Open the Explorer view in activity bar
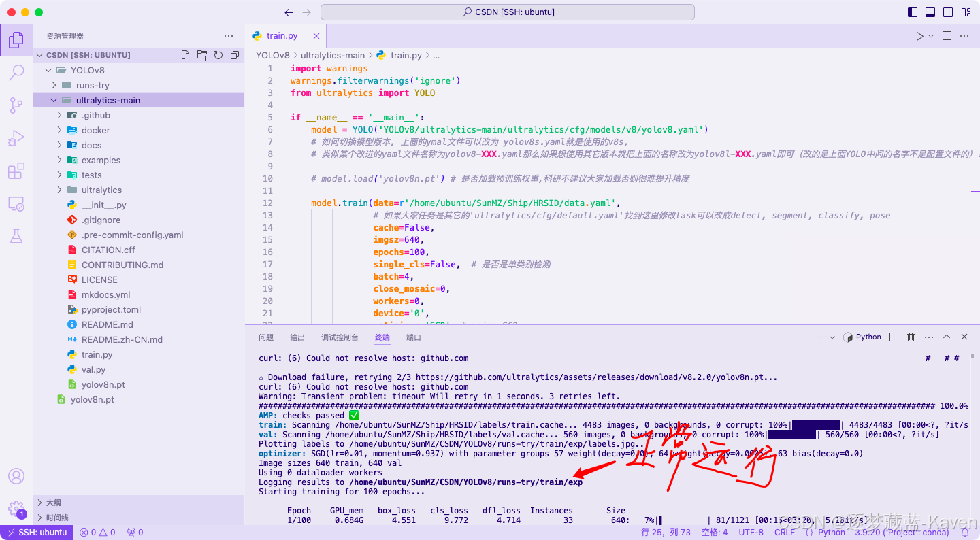The height and width of the screenshot is (540, 980). click(16, 40)
